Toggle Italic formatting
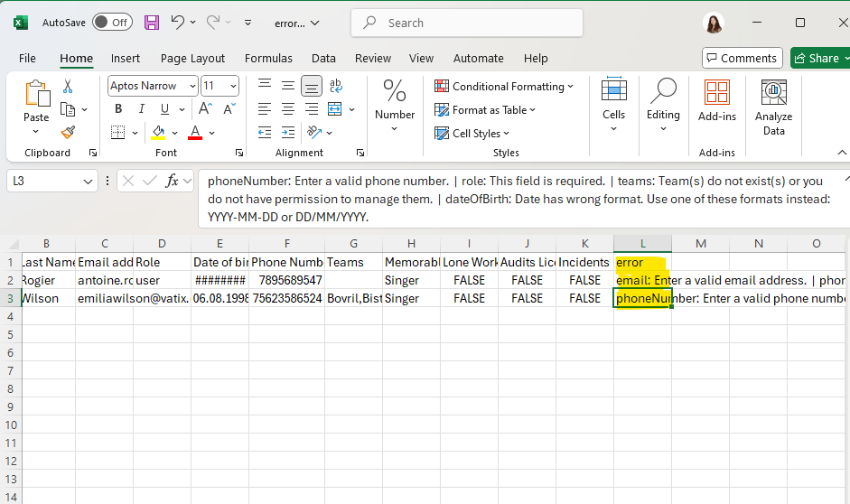This screenshot has height=504, width=850. pos(141,109)
